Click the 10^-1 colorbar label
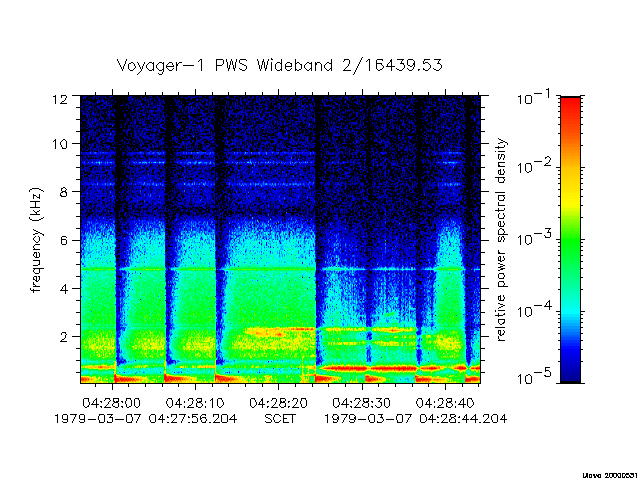 [x=534, y=98]
